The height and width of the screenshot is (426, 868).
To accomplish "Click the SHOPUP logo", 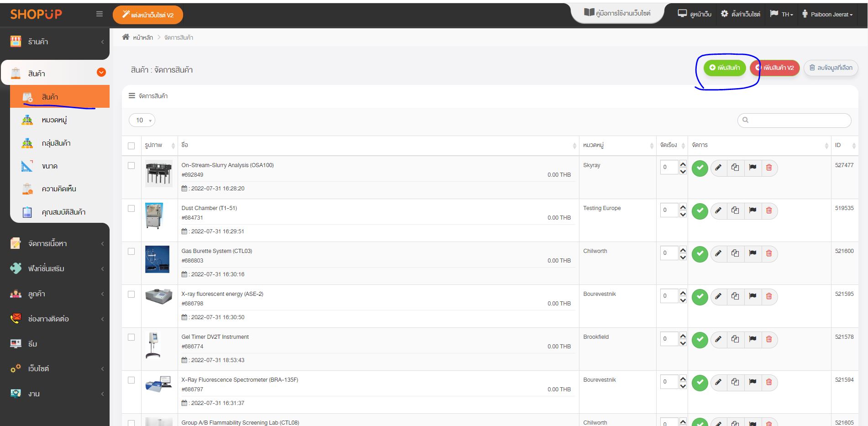I will [36, 14].
